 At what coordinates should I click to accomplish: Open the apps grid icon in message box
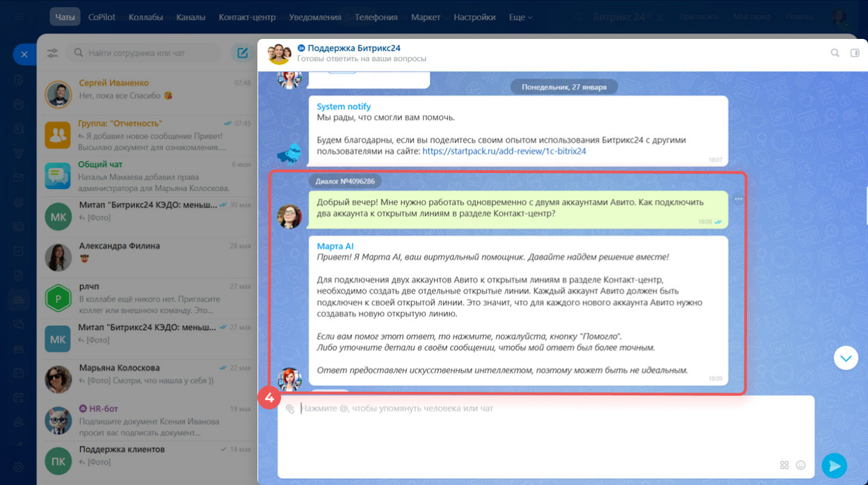pyautogui.click(x=785, y=465)
